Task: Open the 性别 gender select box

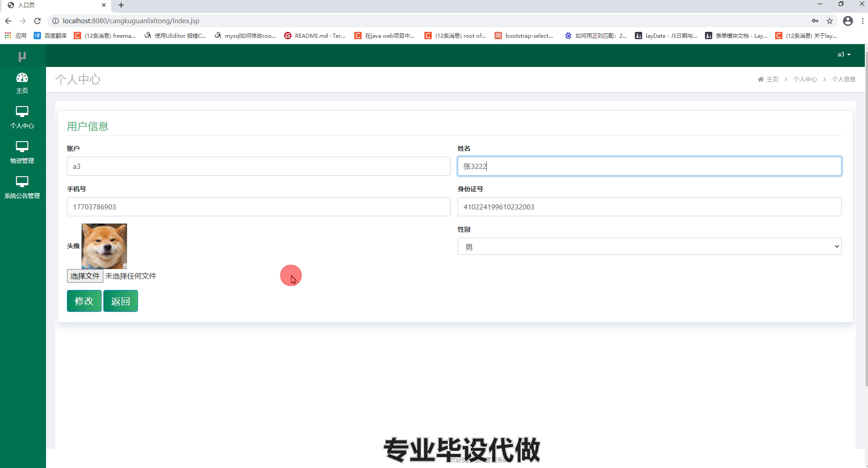Action: point(649,246)
